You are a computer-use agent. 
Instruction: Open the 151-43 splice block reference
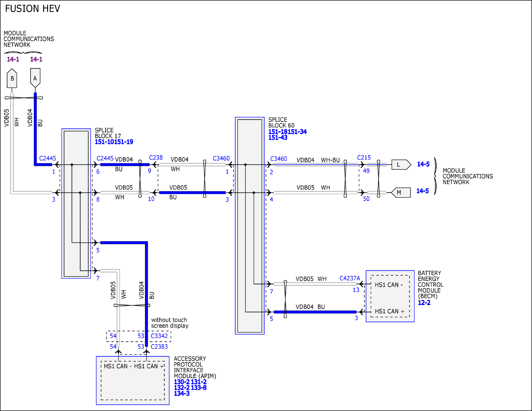click(278, 137)
